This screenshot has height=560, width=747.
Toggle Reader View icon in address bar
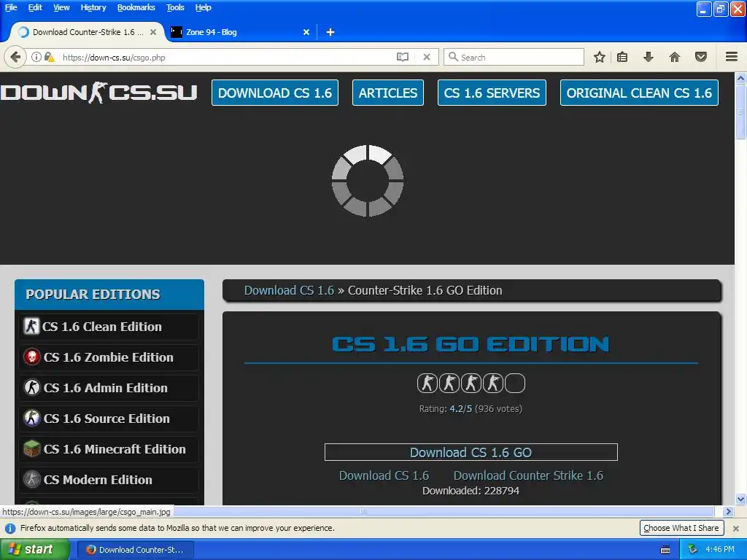pyautogui.click(x=403, y=57)
